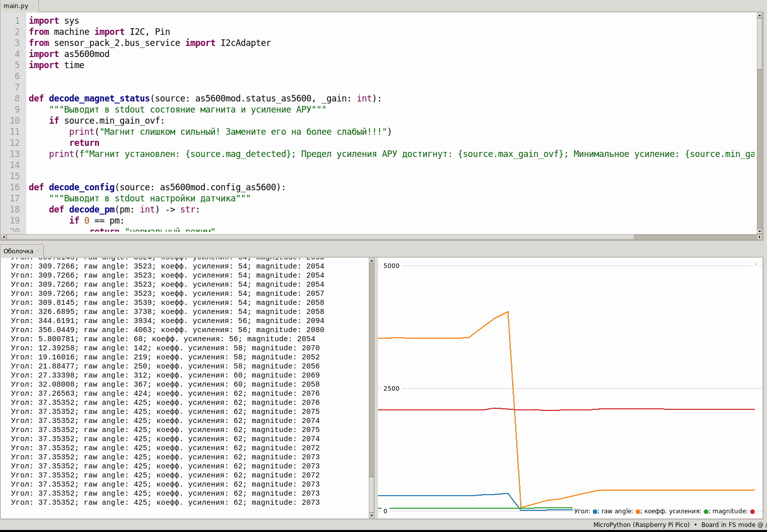Click the green коефф. усиления legend dot

[706, 511]
